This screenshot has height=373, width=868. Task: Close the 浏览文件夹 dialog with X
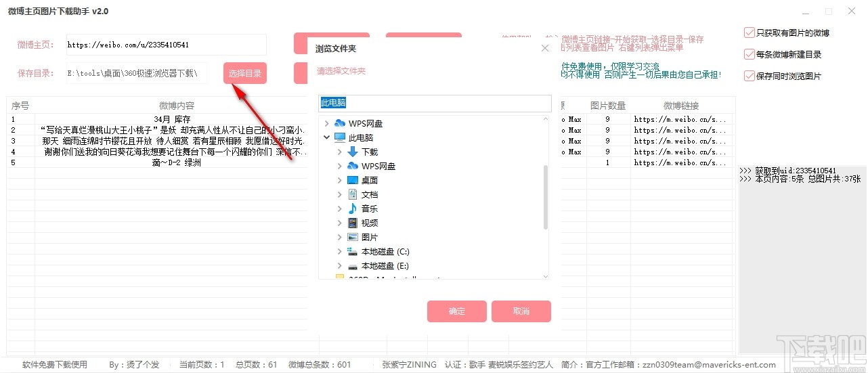pos(545,48)
